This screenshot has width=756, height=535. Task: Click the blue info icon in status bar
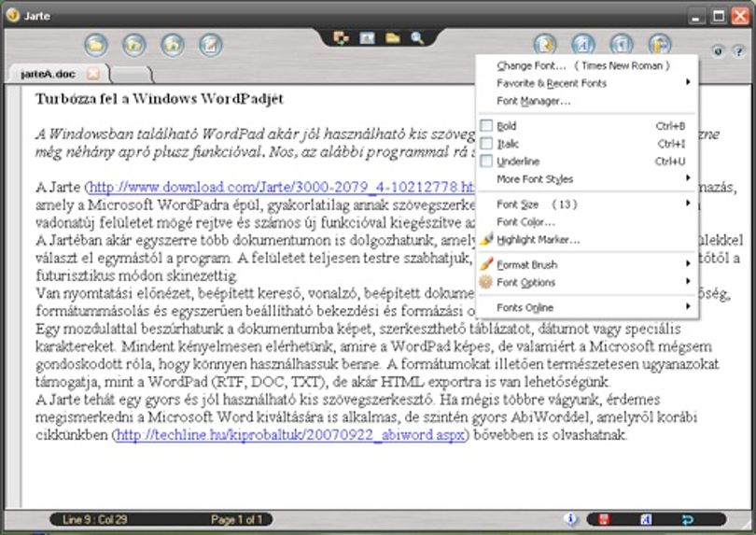pos(570,518)
